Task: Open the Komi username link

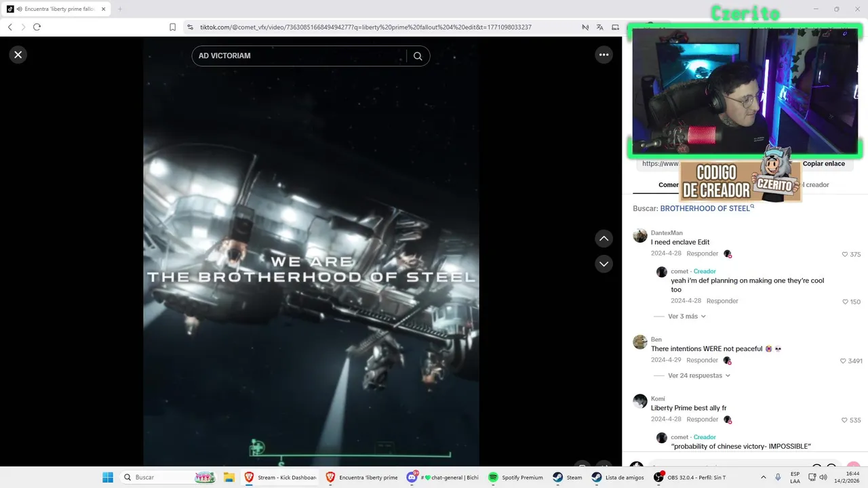Action: (x=658, y=399)
